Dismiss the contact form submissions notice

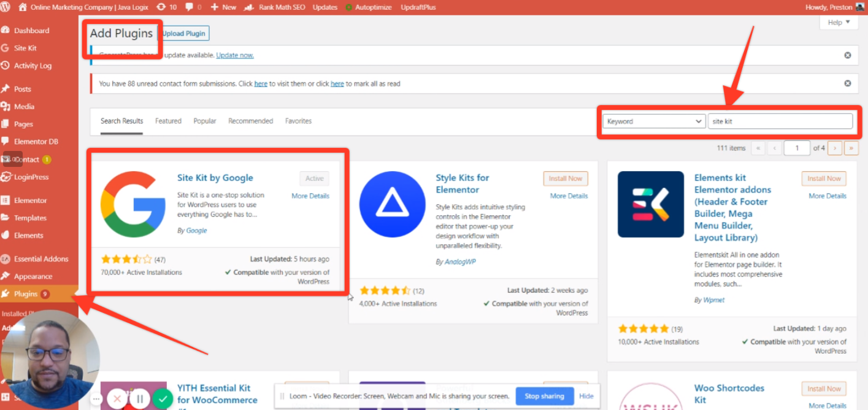tap(848, 83)
